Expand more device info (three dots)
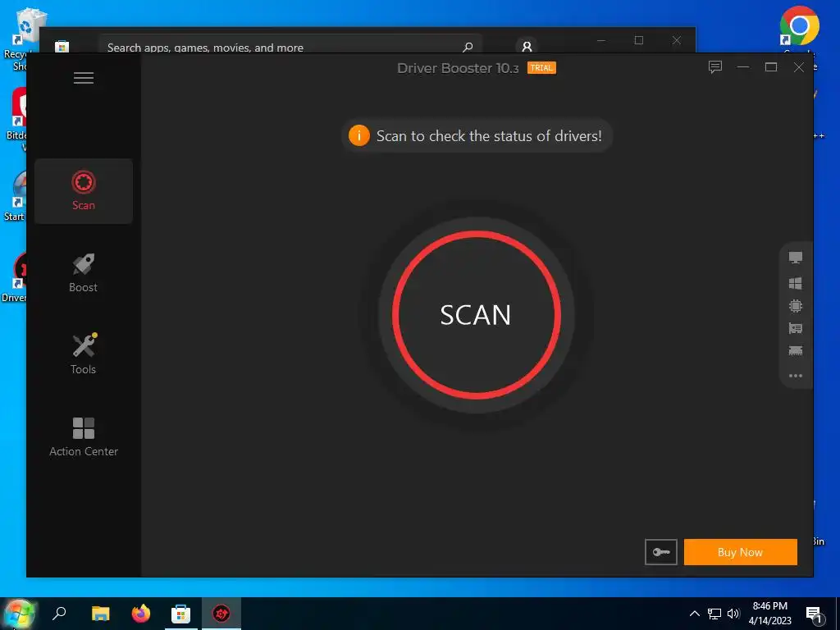The width and height of the screenshot is (840, 630). (x=796, y=376)
